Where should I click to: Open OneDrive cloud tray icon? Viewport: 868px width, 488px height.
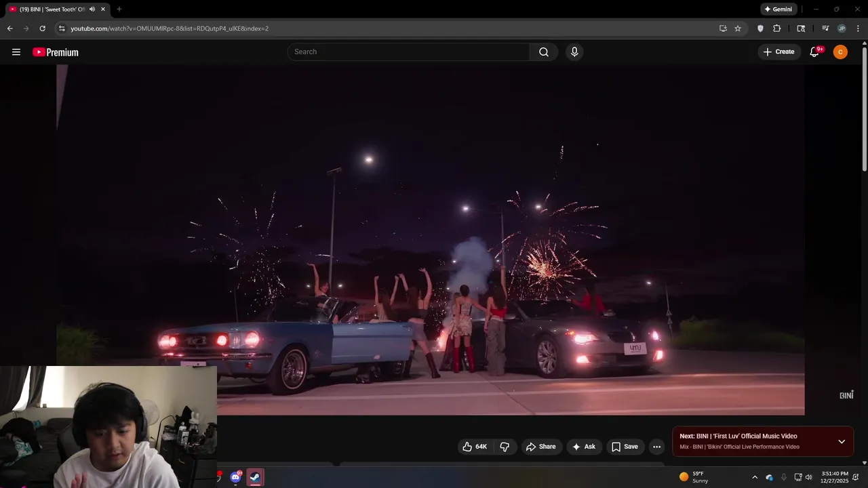pyautogui.click(x=770, y=477)
